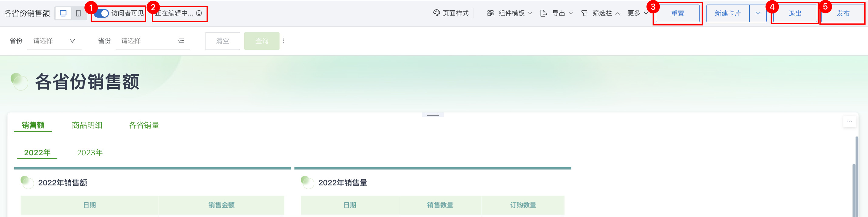Viewport: 868px width, 217px height.
Task: Click the 发布 publish button
Action: [x=843, y=13]
